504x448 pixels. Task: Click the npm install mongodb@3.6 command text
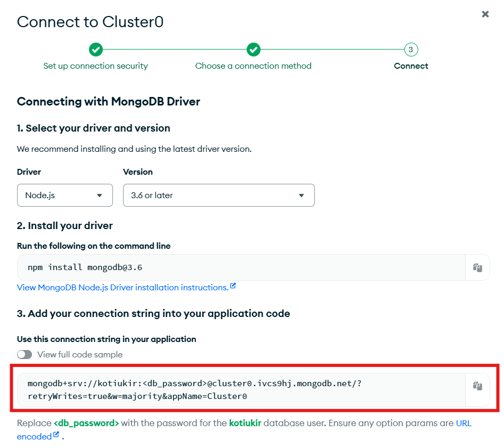(85, 267)
